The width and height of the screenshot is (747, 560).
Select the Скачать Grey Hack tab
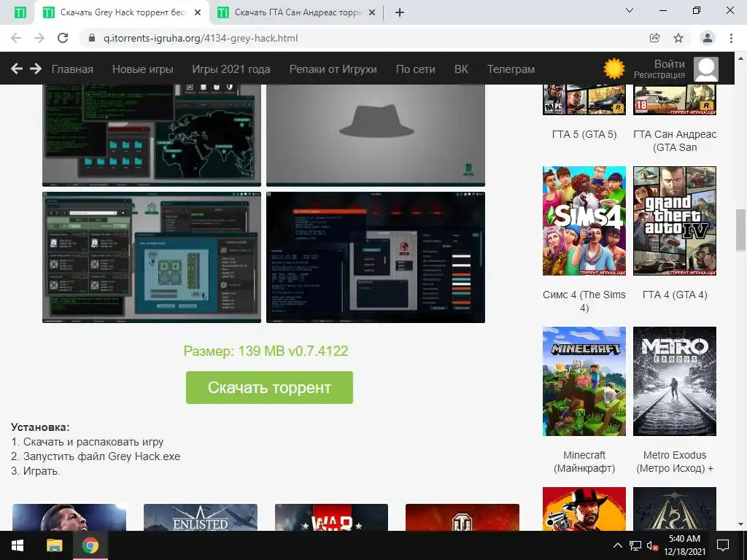[122, 12]
